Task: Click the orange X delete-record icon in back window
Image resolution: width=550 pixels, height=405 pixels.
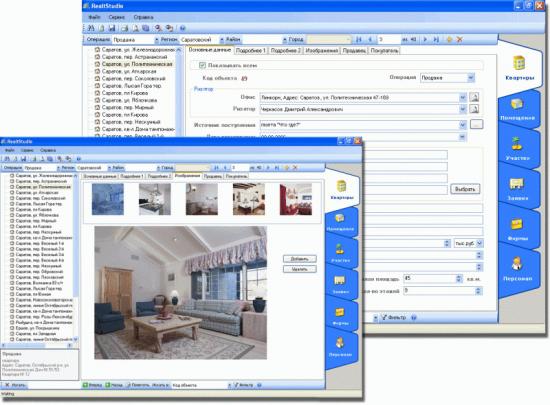Action: pos(460,40)
